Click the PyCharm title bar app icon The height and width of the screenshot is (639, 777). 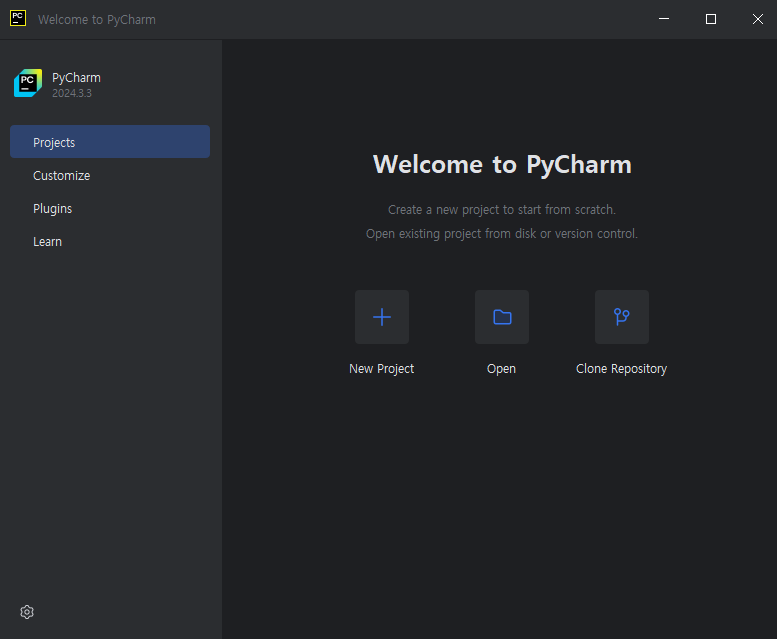(18, 18)
